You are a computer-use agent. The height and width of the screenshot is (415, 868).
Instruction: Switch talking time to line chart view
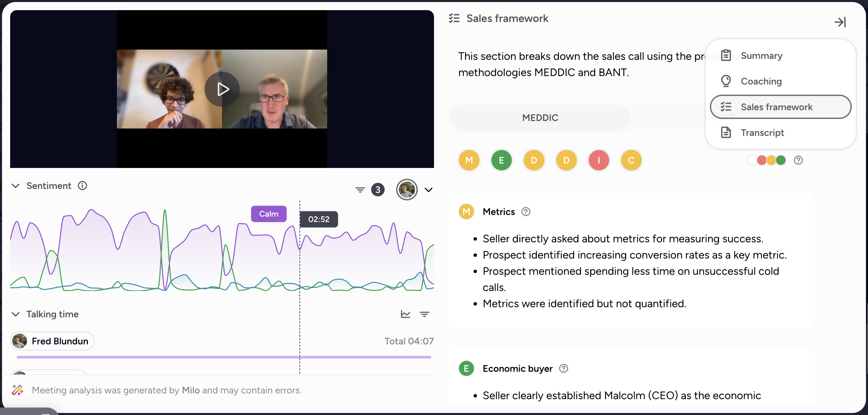tap(405, 314)
